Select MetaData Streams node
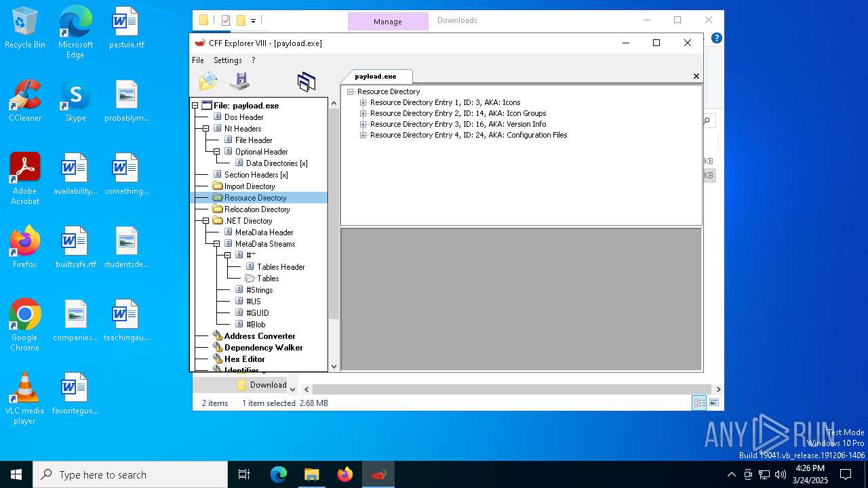Image resolution: width=868 pixels, height=488 pixels. [265, 244]
